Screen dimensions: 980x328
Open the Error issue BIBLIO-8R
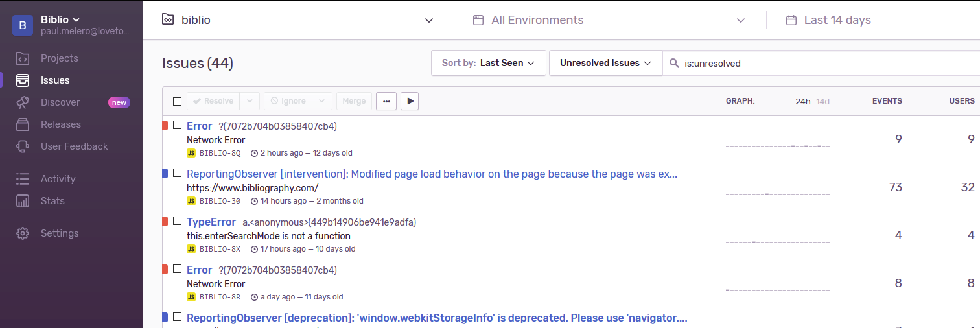[200, 270]
